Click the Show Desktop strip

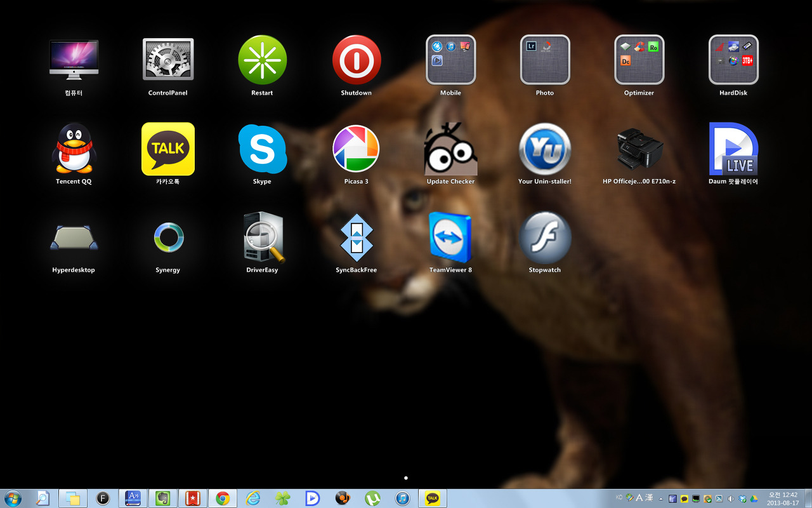[x=808, y=498]
